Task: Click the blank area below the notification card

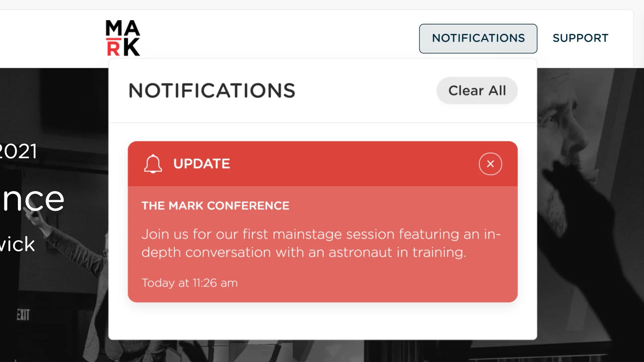Action: pyautogui.click(x=322, y=321)
